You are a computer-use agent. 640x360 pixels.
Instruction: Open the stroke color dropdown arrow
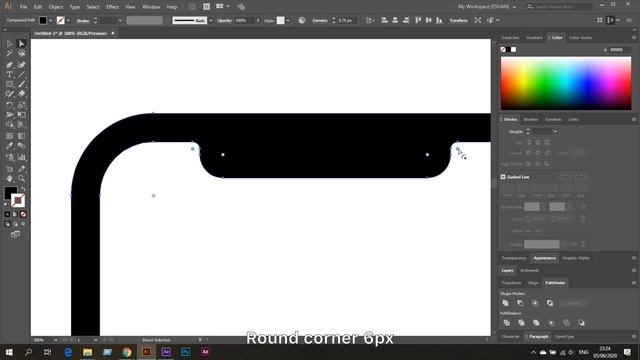pyautogui.click(x=68, y=20)
